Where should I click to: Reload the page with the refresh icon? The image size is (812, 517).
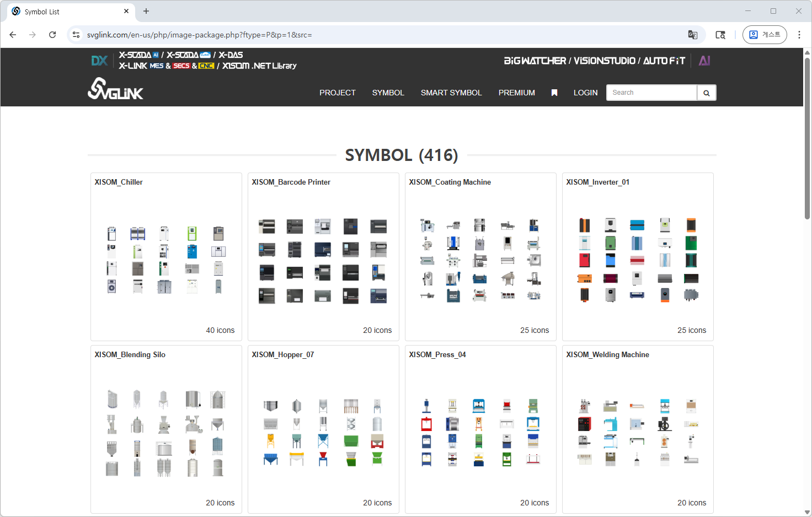coord(52,35)
